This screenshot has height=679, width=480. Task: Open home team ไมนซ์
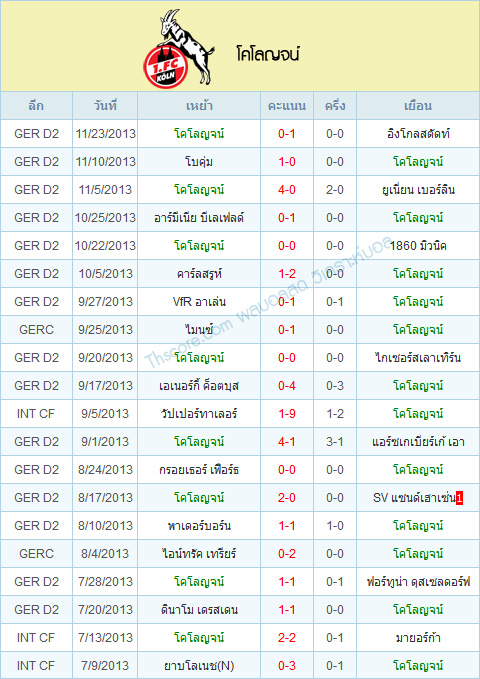(x=199, y=330)
